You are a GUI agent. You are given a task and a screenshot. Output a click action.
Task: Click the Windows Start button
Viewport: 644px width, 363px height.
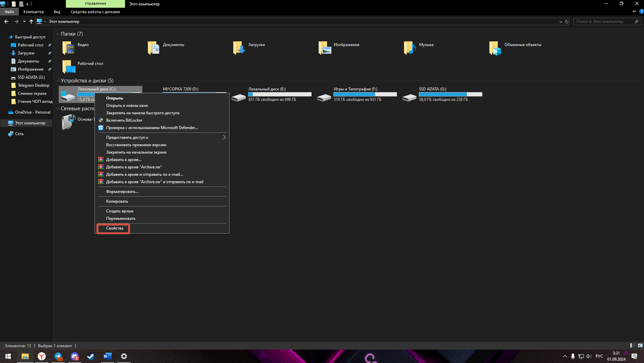(9, 356)
